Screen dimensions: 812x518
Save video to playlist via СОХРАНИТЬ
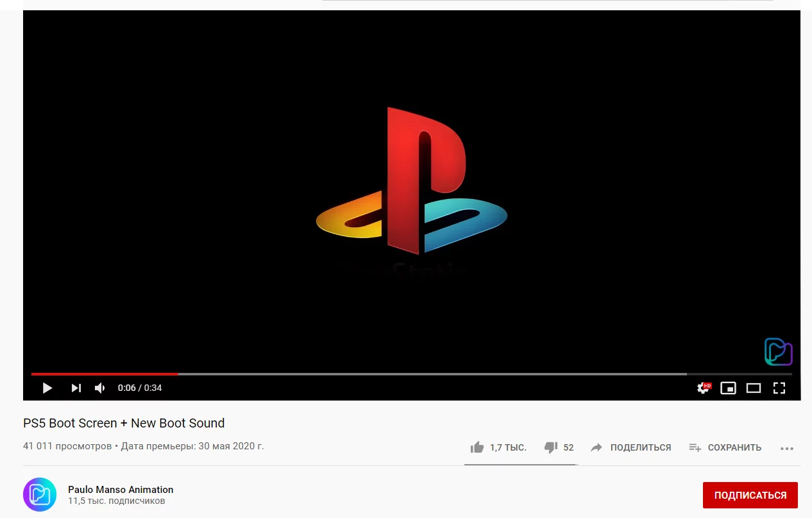(x=725, y=447)
